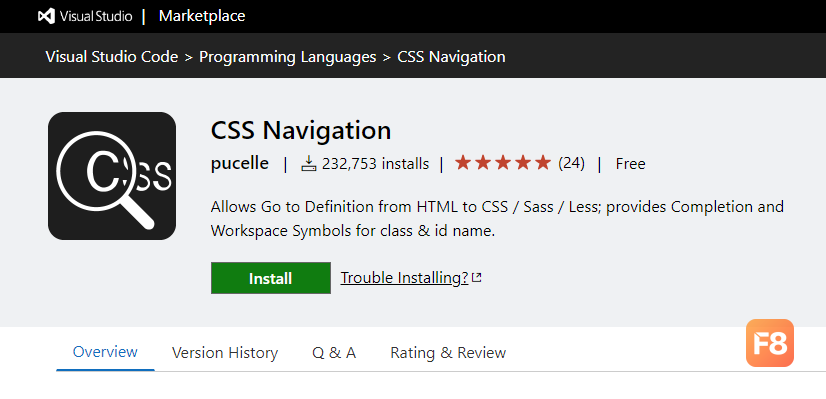Switch to the Overview tab
The image size is (826, 399).
(105, 352)
